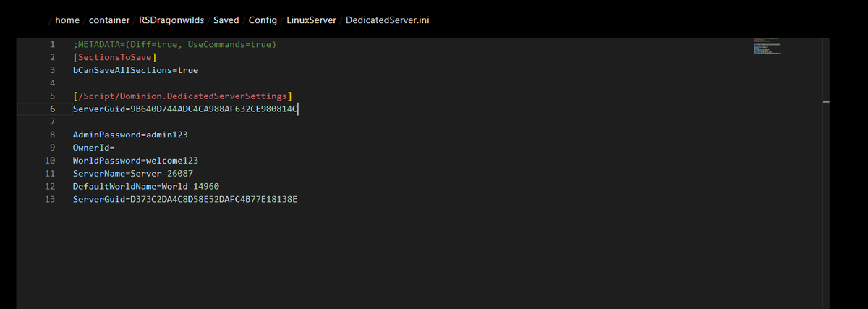Image resolution: width=868 pixels, height=309 pixels.
Task: Click the ServerName=Server-26087 line
Action: (x=133, y=174)
